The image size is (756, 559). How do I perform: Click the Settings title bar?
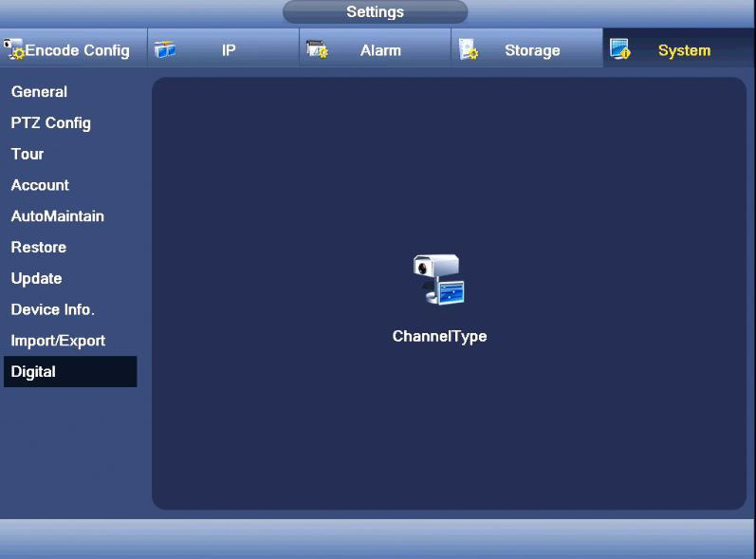point(375,11)
